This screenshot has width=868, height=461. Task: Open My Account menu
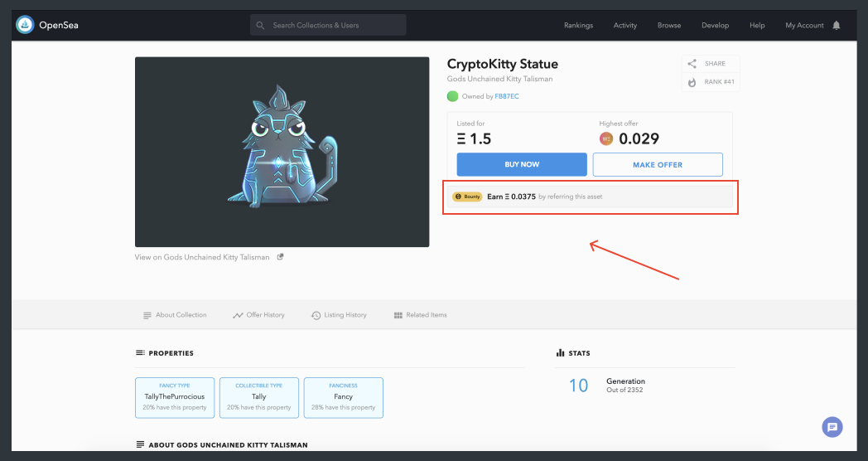click(x=804, y=26)
